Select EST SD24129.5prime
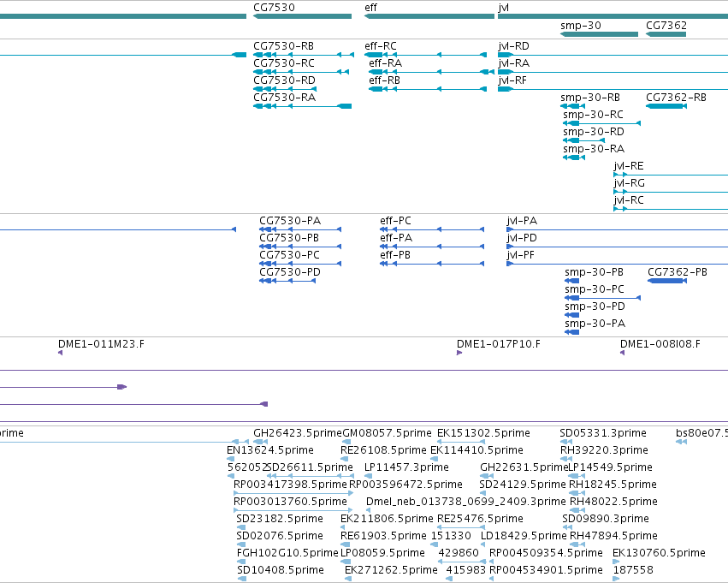Screen dimensions: 728x583 click(x=484, y=493)
